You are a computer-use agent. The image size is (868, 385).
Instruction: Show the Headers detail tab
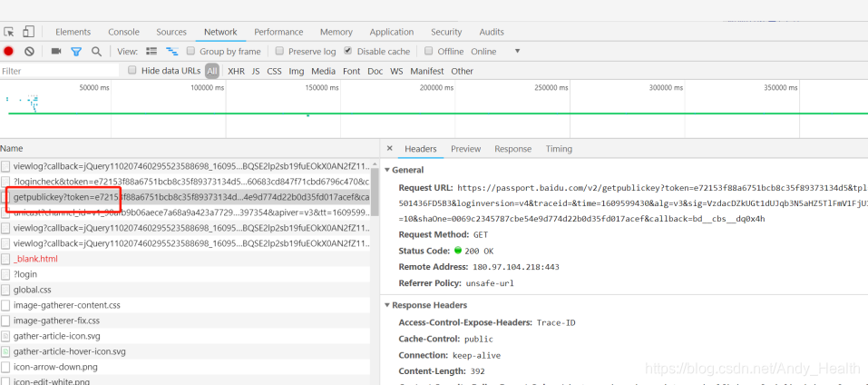(421, 149)
